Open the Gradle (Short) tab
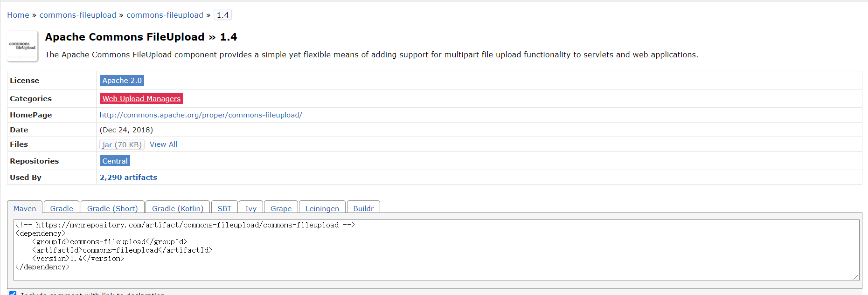 click(112, 208)
